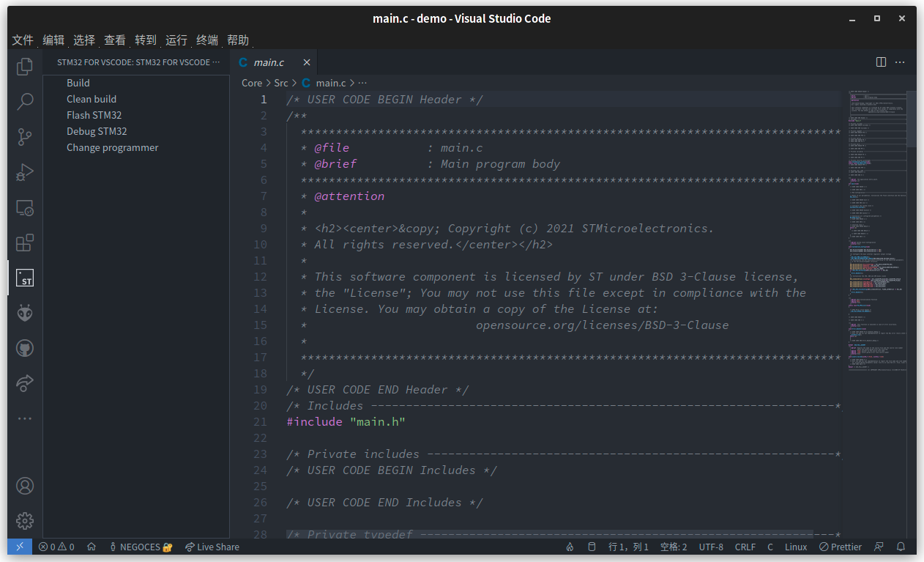Open the Live Share arrow icon in activity bar
Viewport: 924px width, 562px height.
(25, 383)
